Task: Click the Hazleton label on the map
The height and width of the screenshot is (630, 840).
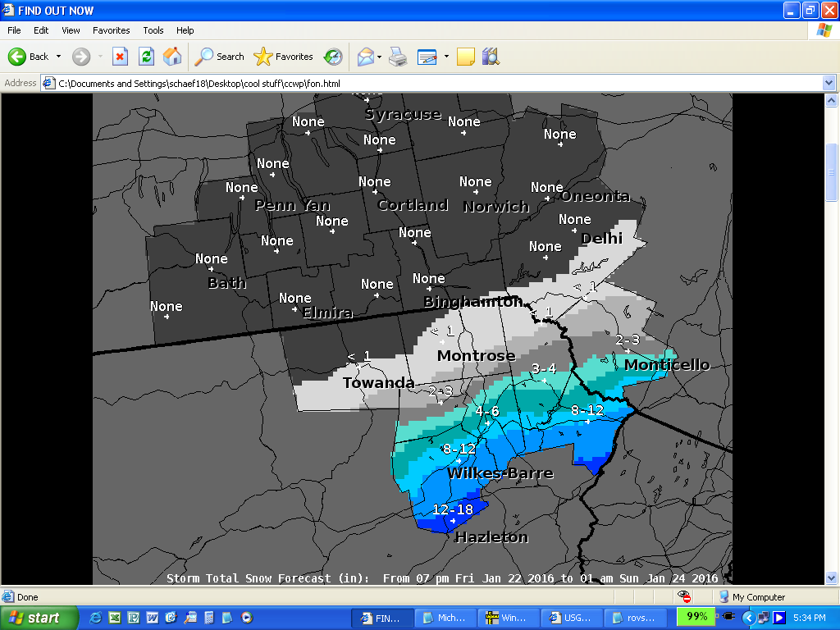Action: tap(492, 536)
